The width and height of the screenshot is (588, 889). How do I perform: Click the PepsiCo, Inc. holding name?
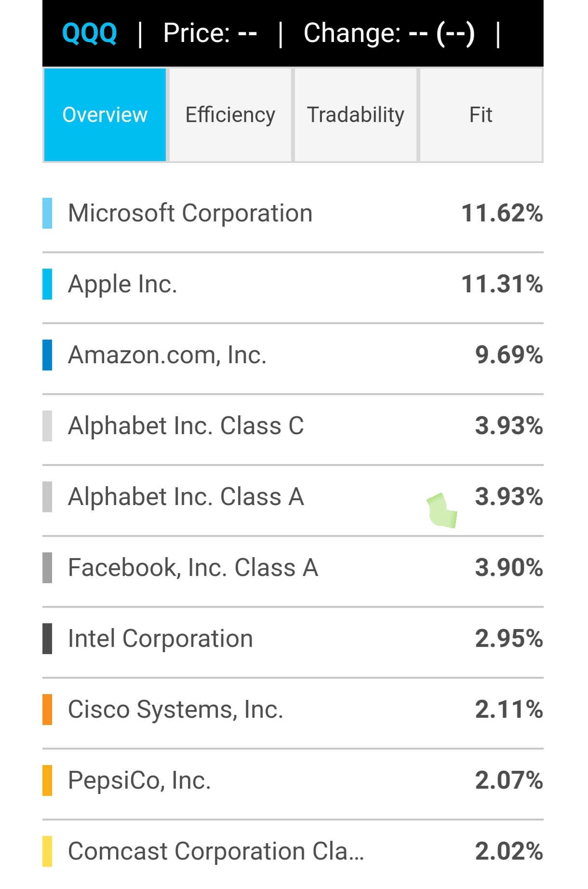139,780
